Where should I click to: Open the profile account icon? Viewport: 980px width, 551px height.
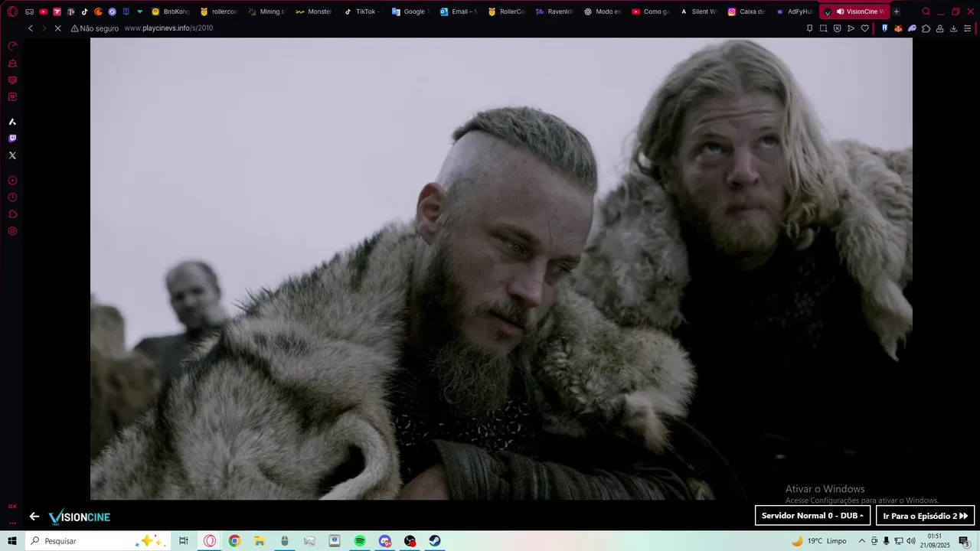click(x=939, y=28)
